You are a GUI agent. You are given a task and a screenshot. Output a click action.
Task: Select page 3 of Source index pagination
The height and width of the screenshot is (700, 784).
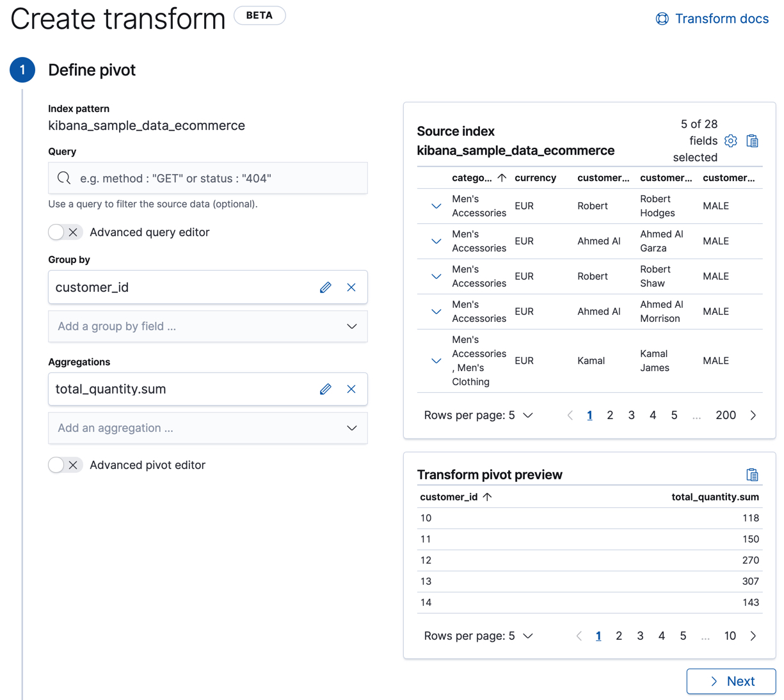(631, 415)
